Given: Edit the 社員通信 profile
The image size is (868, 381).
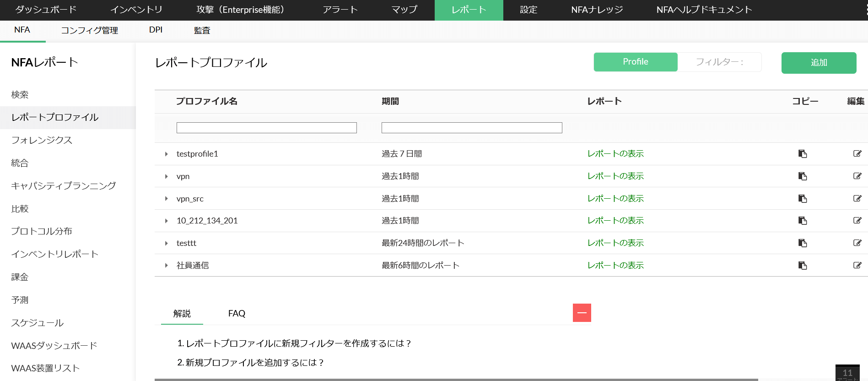Looking at the screenshot, I should (x=857, y=266).
